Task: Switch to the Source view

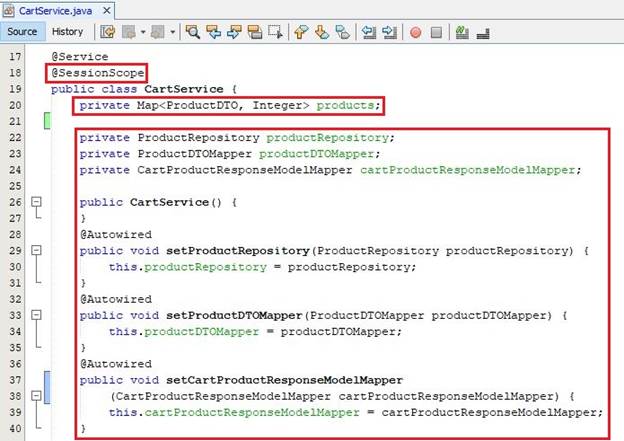Action: pos(22,31)
